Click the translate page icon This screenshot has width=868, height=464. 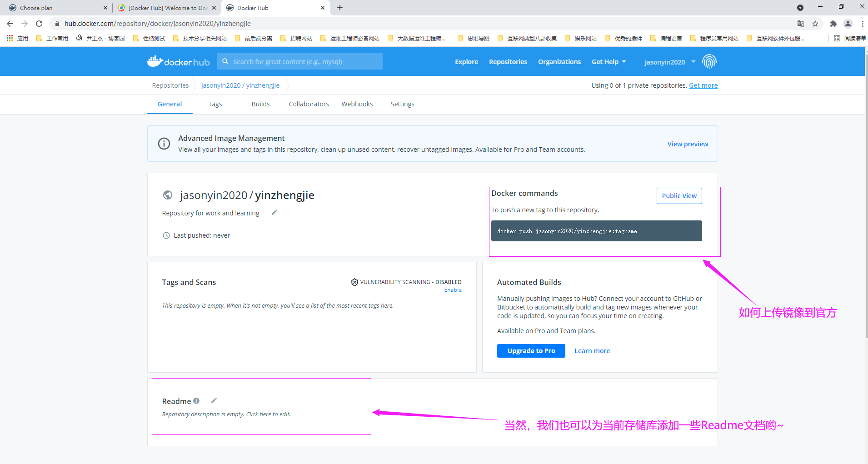click(x=800, y=24)
